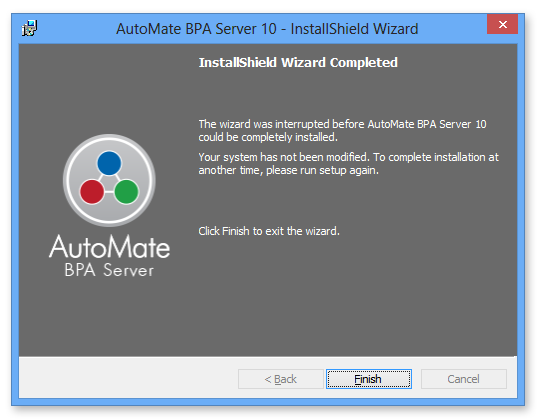The image size is (540, 419).
Task: Click the Cancel button
Action: (464, 379)
